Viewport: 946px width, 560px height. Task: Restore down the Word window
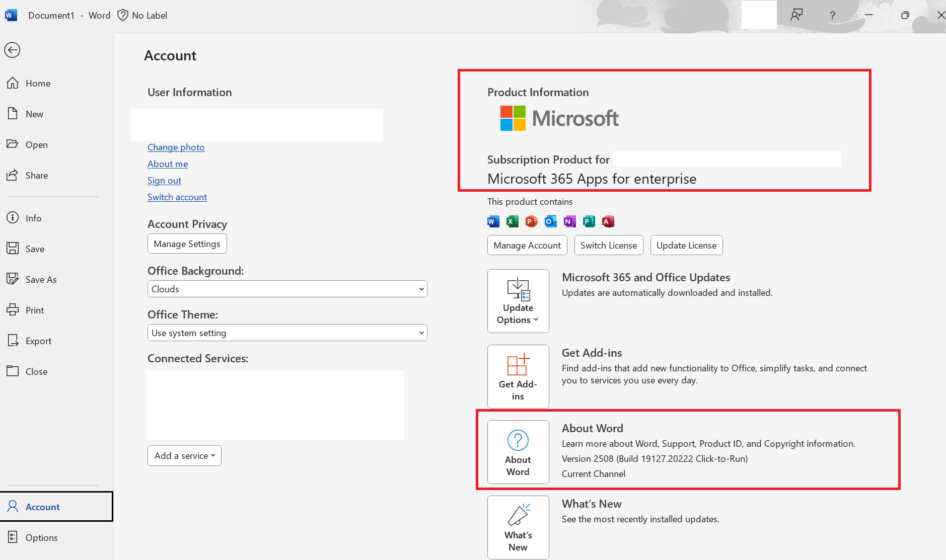click(x=905, y=15)
